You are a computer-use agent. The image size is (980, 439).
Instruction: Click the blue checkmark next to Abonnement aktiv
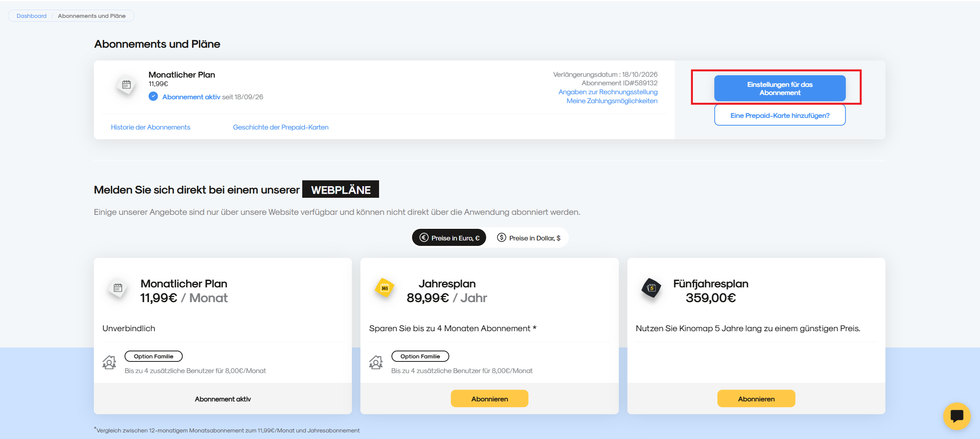[153, 96]
